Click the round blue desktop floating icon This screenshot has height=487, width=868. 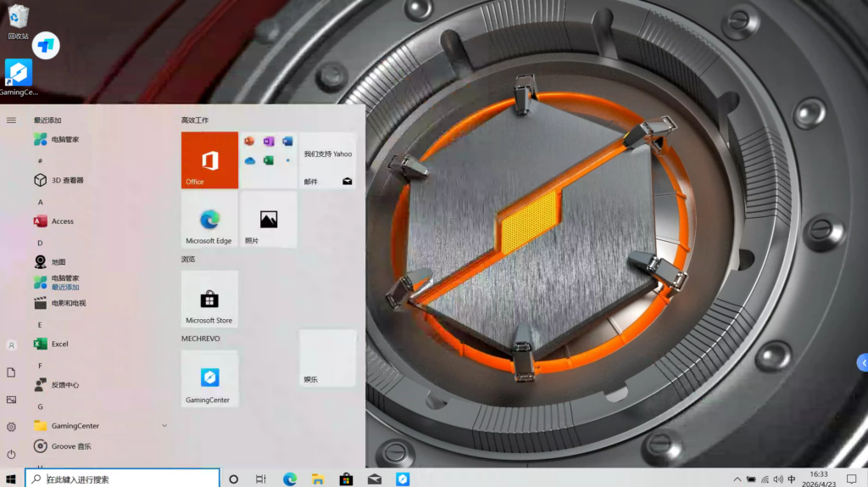pos(46,46)
